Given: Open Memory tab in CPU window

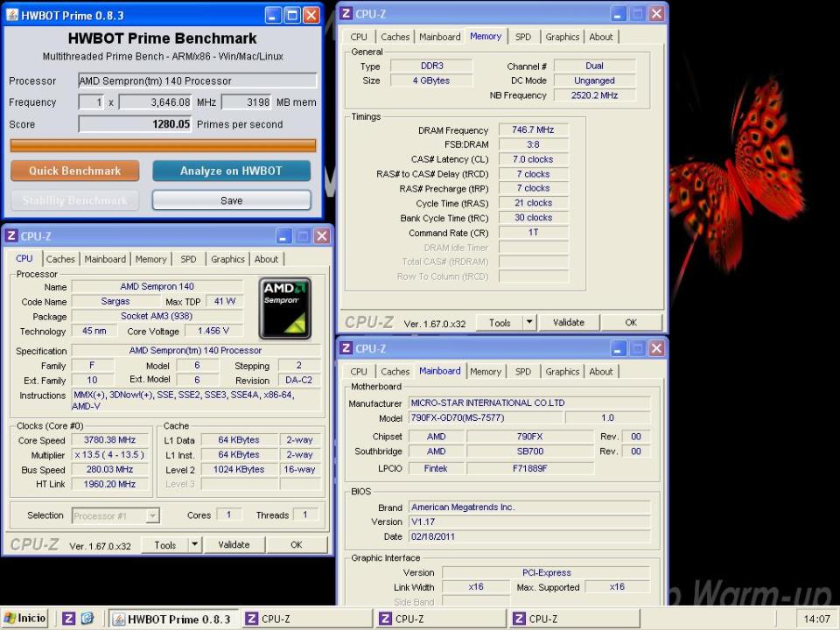Looking at the screenshot, I should click(x=150, y=259).
